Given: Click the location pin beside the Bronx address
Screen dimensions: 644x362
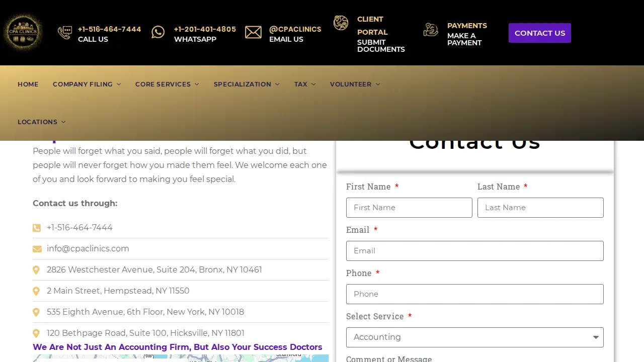Looking at the screenshot, I should [36, 270].
